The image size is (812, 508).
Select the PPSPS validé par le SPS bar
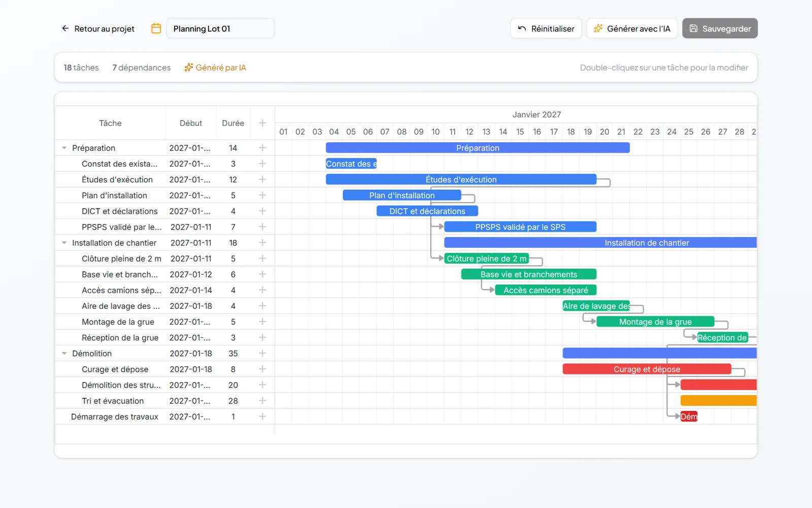coord(520,227)
